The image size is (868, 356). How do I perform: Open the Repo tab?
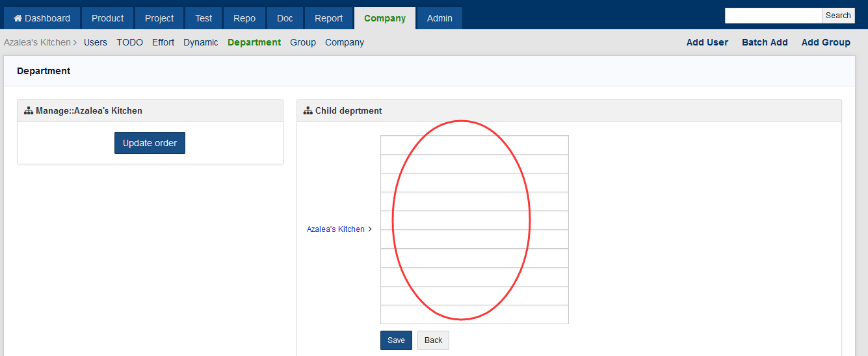[x=244, y=18]
